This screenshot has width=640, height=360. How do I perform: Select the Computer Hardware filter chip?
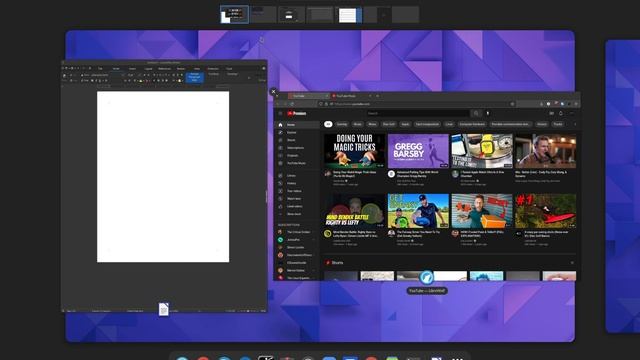click(472, 124)
